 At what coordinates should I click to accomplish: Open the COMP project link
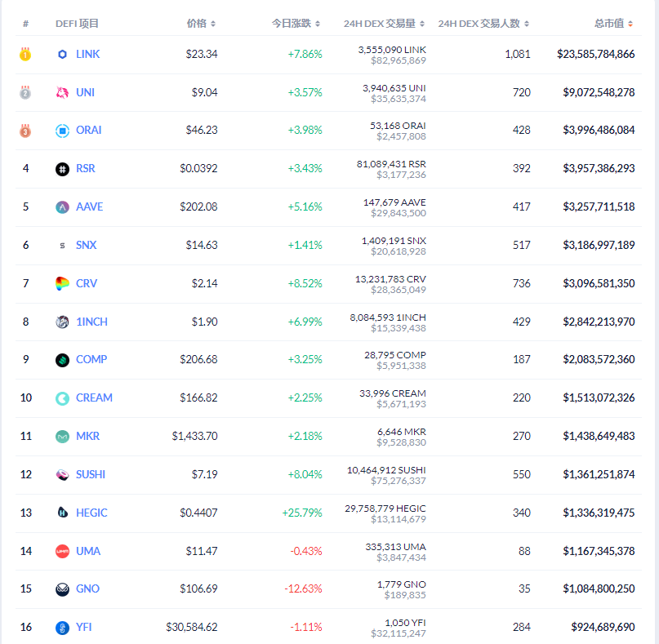pyautogui.click(x=91, y=360)
